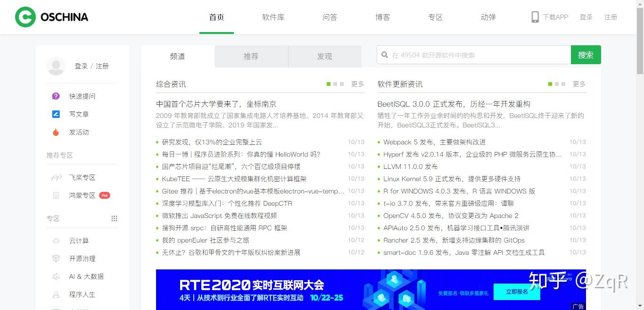The height and width of the screenshot is (310, 644).
Task: Open article 我的 openEuler 社区参与之旅
Action: click(206, 240)
